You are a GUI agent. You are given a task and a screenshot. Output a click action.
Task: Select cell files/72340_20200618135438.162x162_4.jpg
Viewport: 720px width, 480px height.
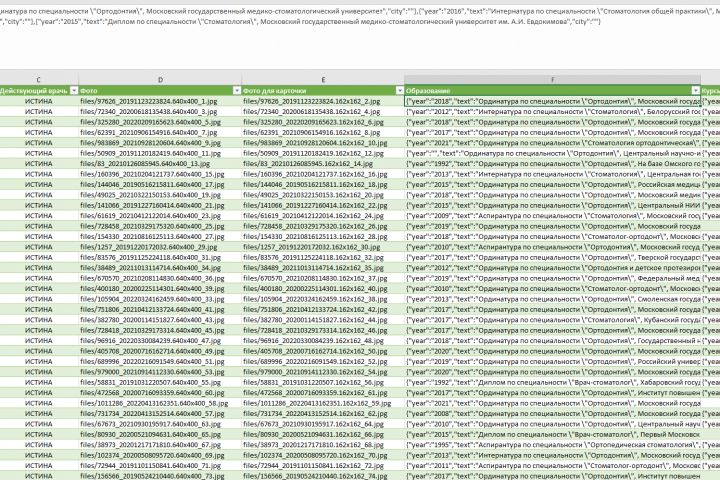pyautogui.click(x=323, y=112)
